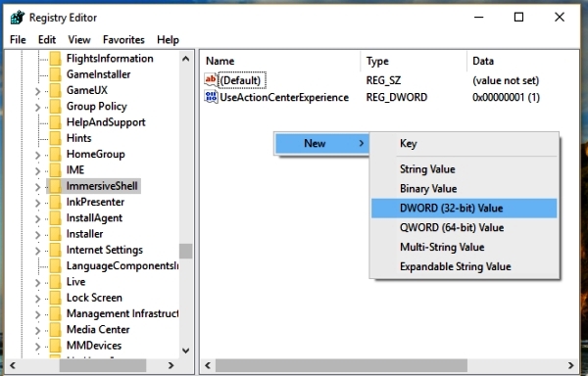Viewport: 588px width, 376px height.
Task: Click the Registry Editor app icon
Action: coord(18,18)
